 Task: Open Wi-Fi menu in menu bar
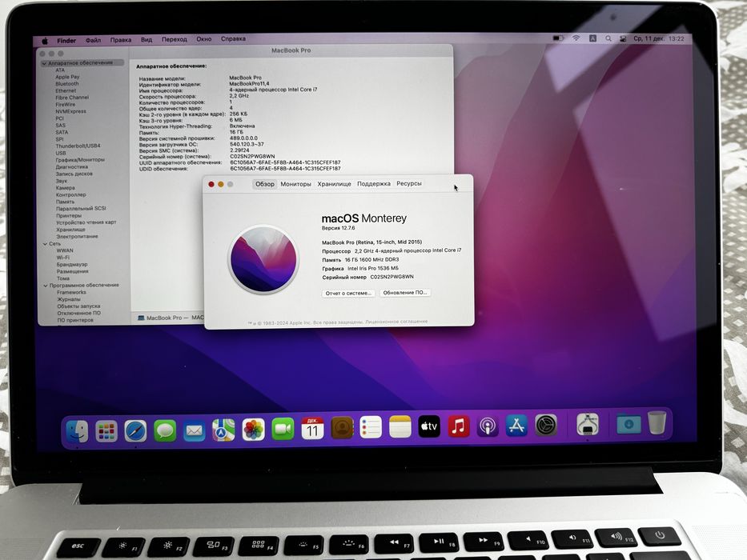(576, 38)
